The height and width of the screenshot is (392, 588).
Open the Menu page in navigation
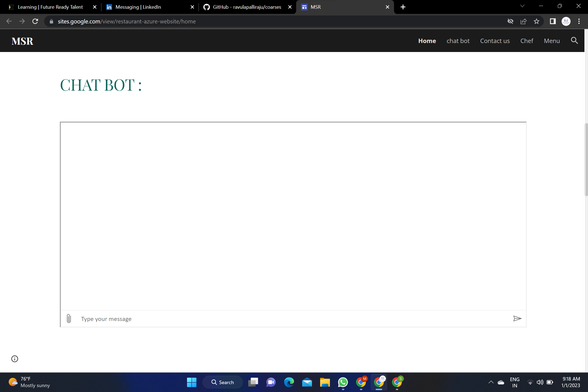click(552, 41)
